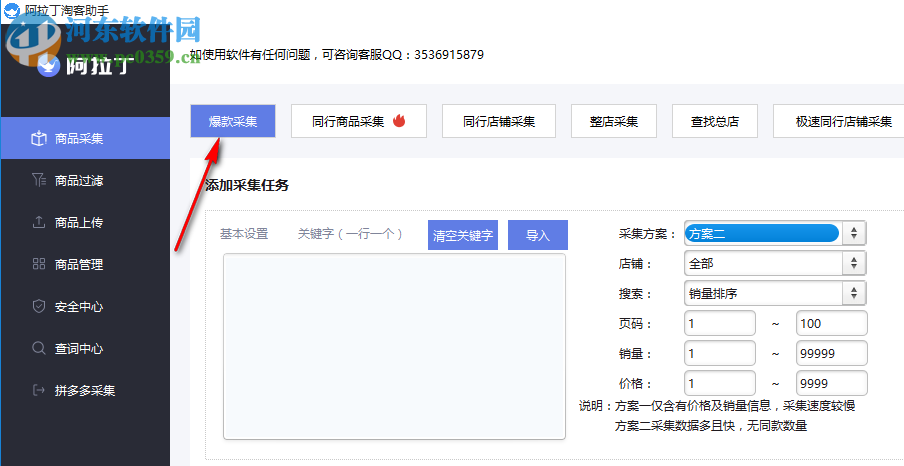Click the 商品采集 cube icon in sidebar
Image resolution: width=904 pixels, height=466 pixels.
pyautogui.click(x=39, y=138)
